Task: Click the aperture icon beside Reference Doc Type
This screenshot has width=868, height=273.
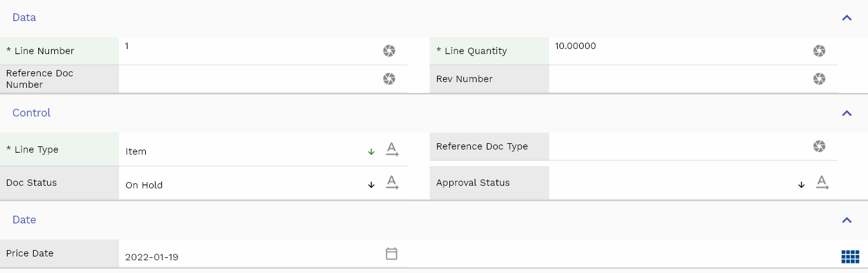Action: point(819,146)
